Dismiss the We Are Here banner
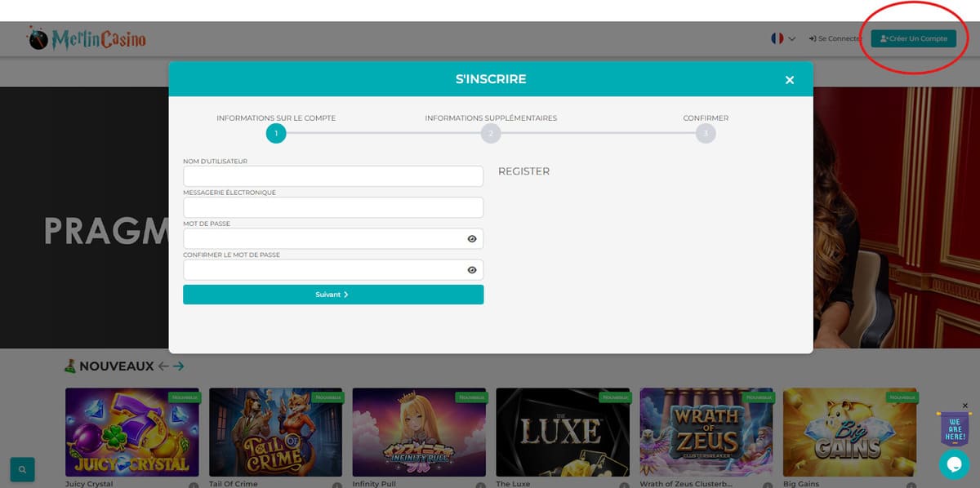This screenshot has height=488, width=980. click(964, 406)
